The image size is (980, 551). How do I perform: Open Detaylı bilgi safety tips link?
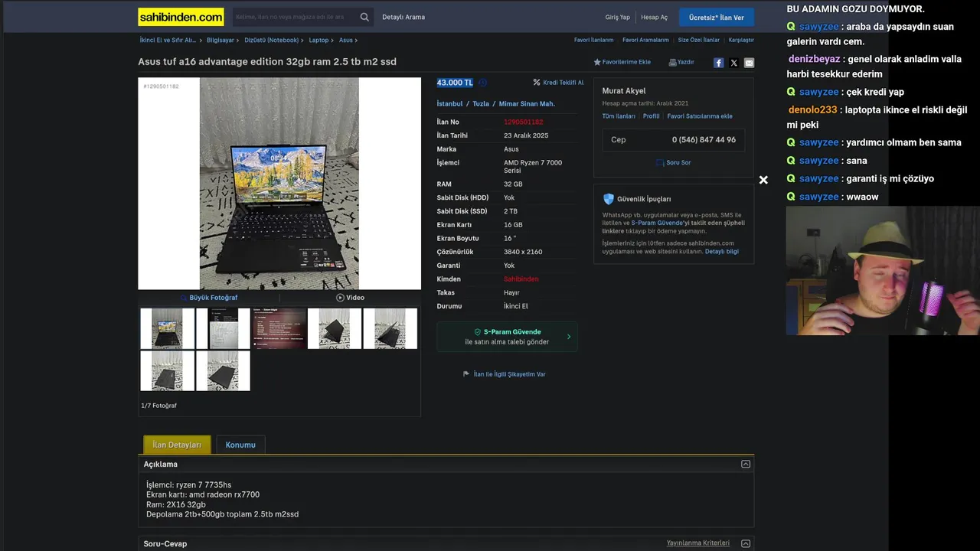click(722, 251)
